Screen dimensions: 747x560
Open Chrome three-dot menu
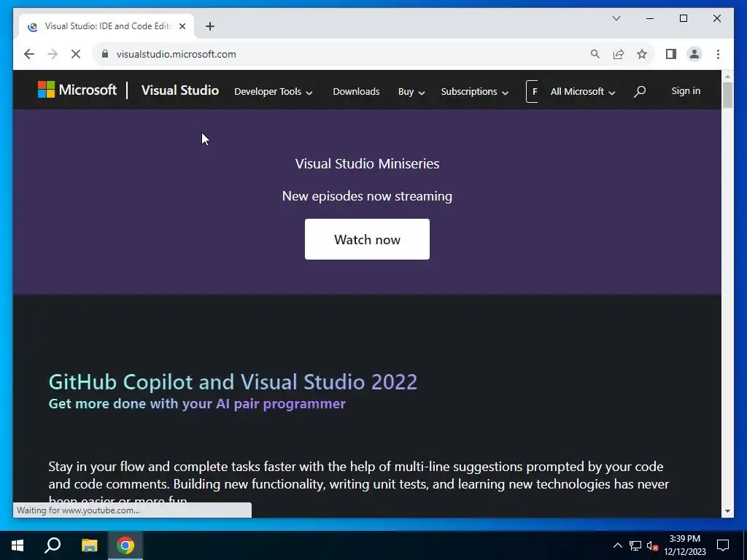click(x=718, y=54)
